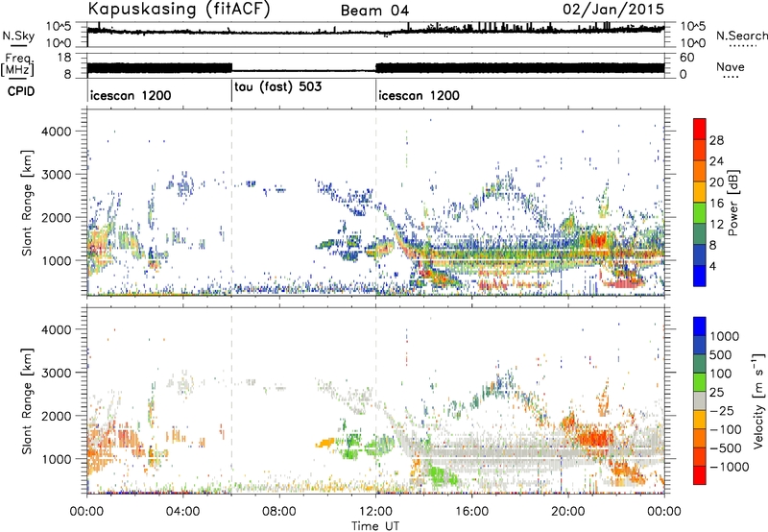Image resolution: width=768 pixels, height=532 pixels.
Task: Click the '2000' range tick in the velocity panel
Action: (56, 416)
